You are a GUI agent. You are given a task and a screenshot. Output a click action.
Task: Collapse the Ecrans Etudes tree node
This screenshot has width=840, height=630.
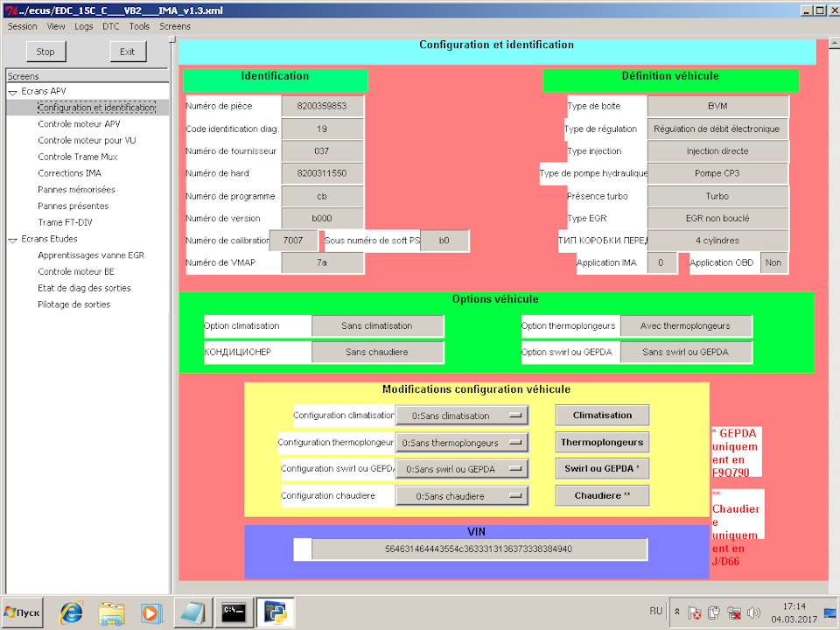[x=13, y=240]
